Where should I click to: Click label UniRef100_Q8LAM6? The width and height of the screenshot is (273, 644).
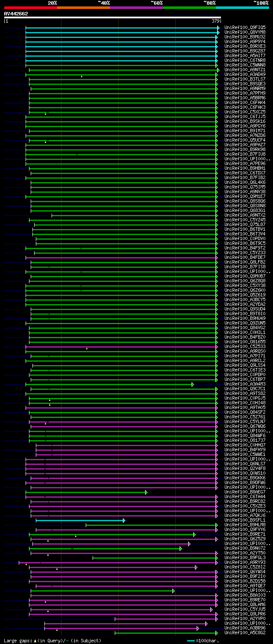pos(245,604)
